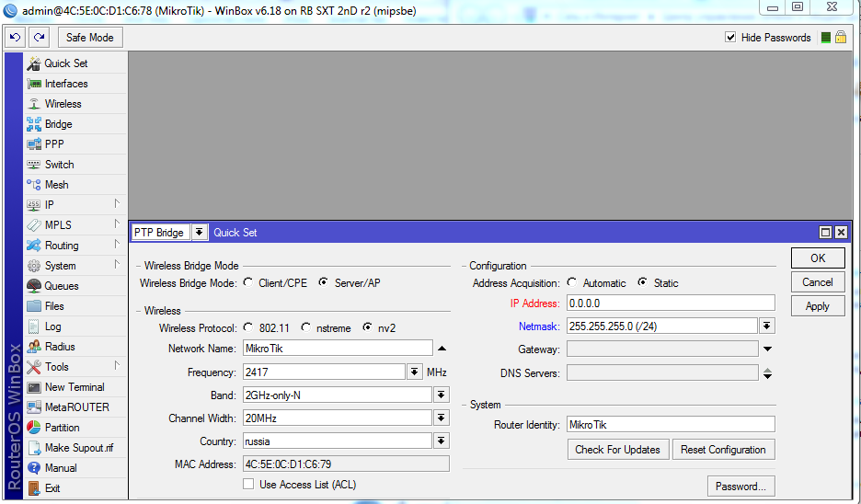Click Cancel in Quick Set dialog
The width and height of the screenshot is (861, 504).
pyautogui.click(x=818, y=282)
